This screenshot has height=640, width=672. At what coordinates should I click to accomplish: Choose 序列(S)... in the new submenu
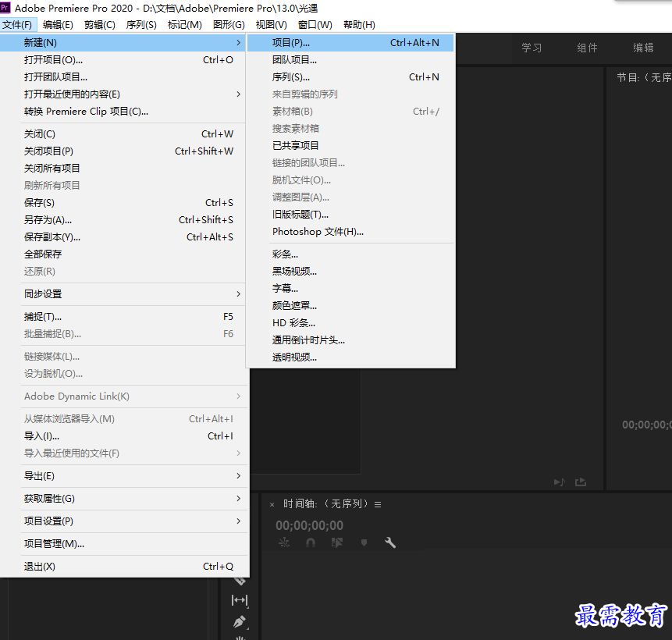pyautogui.click(x=350, y=77)
